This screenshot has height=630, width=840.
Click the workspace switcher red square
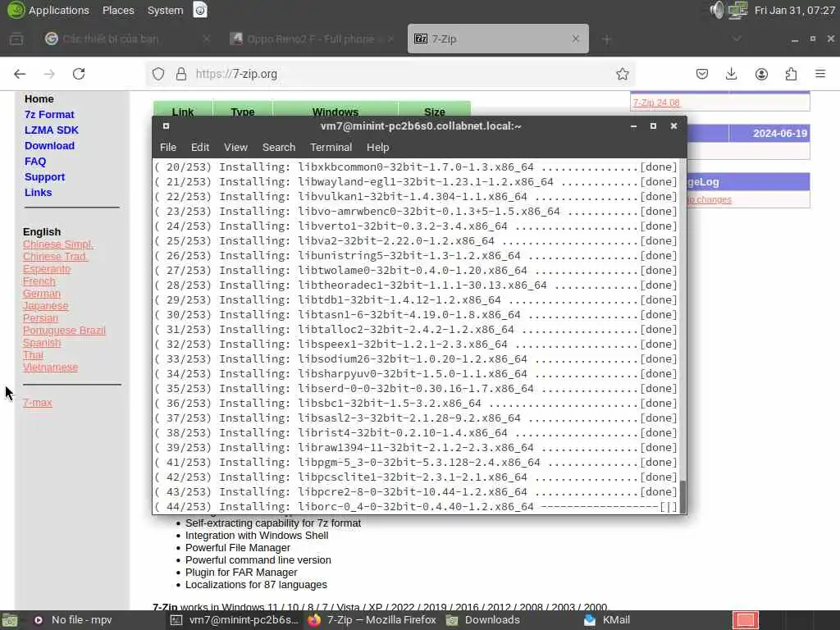(x=745, y=620)
